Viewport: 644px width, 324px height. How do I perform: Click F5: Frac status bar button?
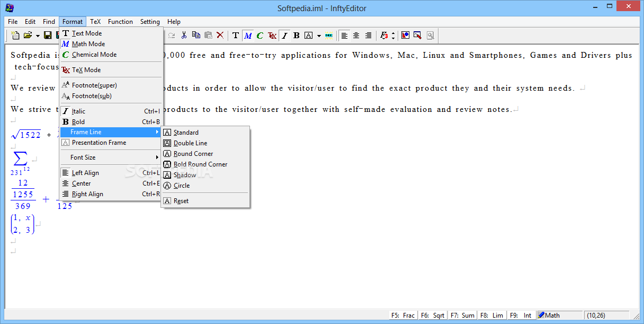tap(403, 315)
